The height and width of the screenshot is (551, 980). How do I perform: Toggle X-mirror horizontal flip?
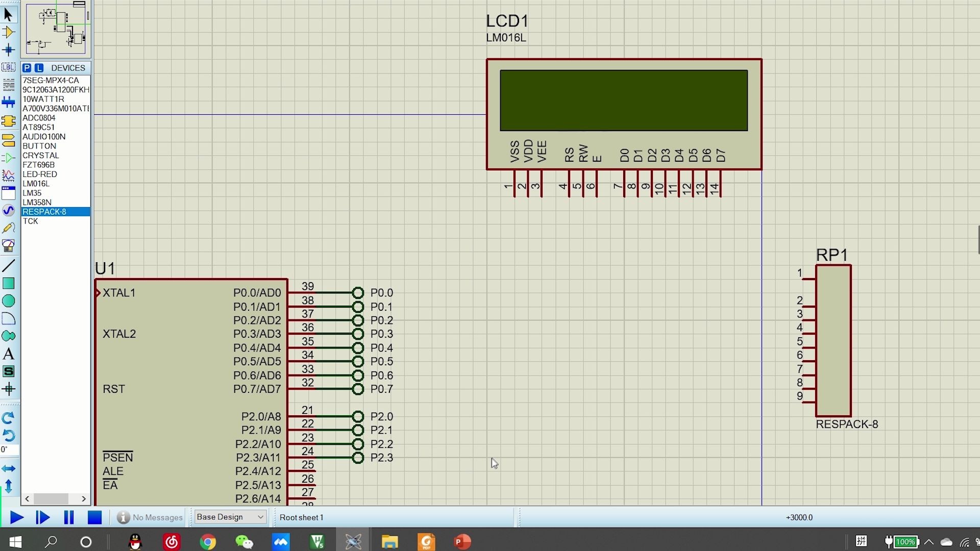pyautogui.click(x=8, y=468)
